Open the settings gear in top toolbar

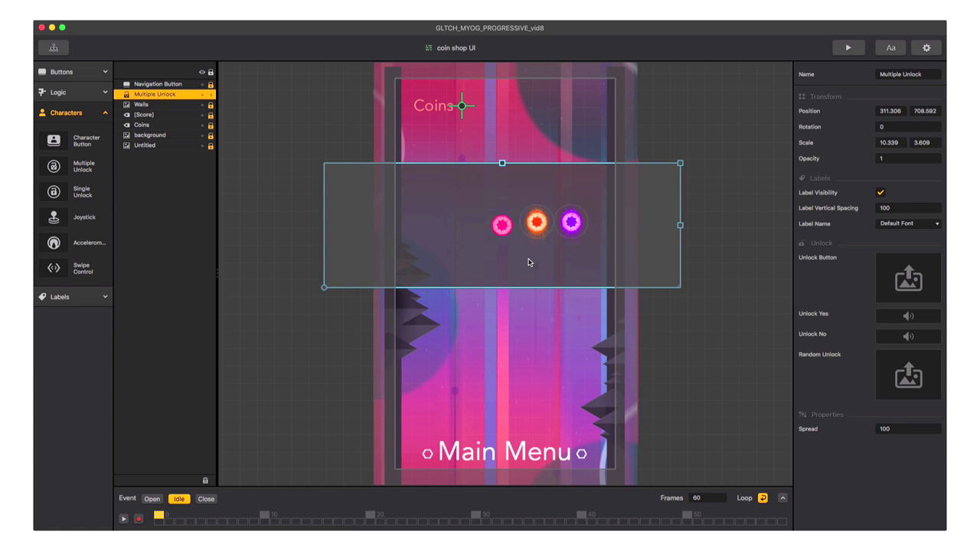tap(926, 47)
